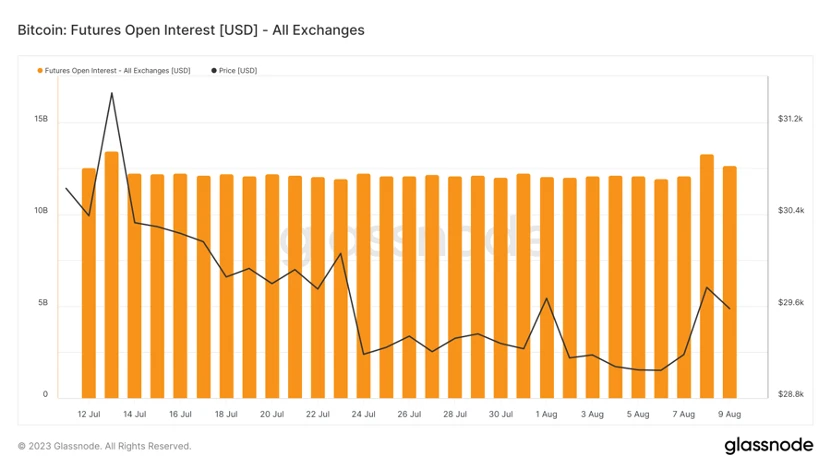Click the chart title text

191,30
